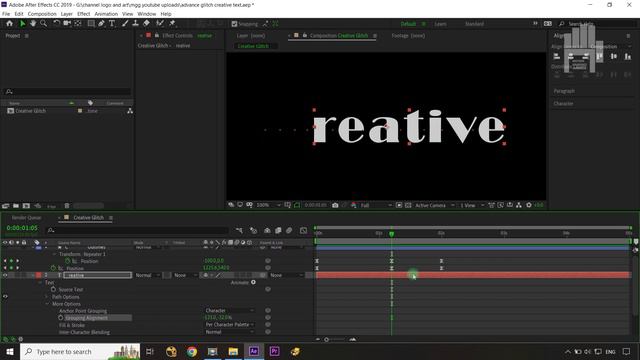Expand the Character panel
This screenshot has width=640, height=360.
[563, 104]
